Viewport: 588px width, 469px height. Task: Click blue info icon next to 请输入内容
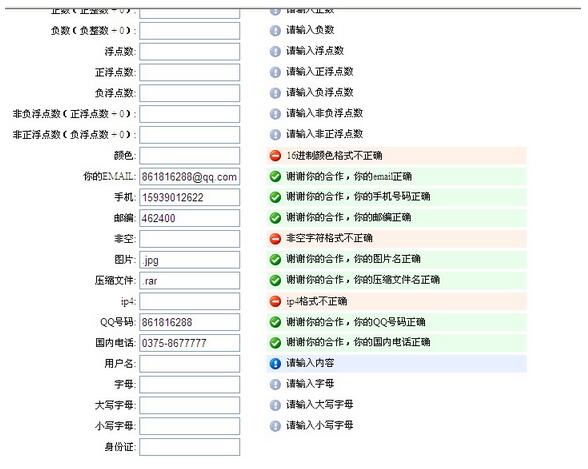[x=275, y=363]
